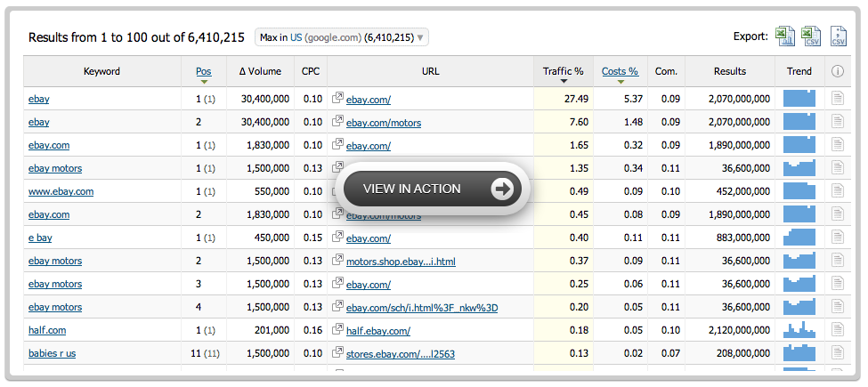Click the View In Action button
The height and width of the screenshot is (387, 868).
(x=433, y=189)
